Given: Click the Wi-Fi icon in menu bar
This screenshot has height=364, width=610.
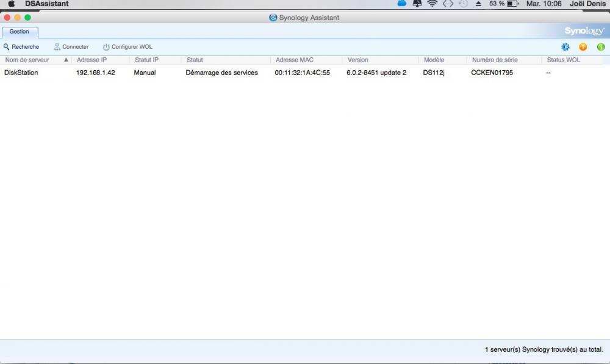Looking at the screenshot, I should click(432, 4).
